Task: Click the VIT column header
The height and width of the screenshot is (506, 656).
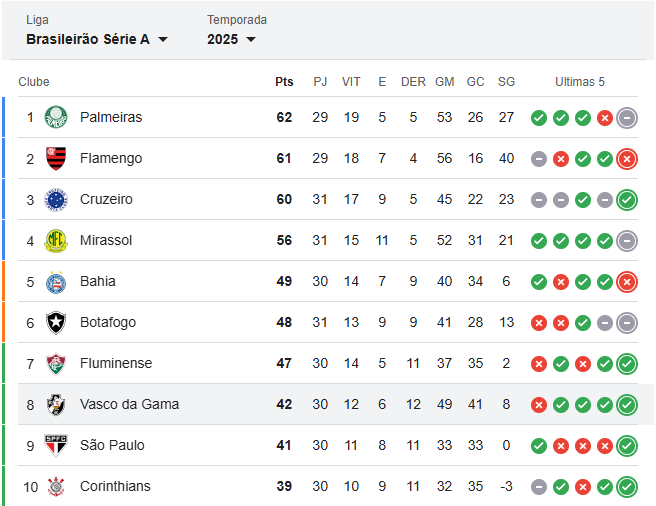Action: (x=351, y=82)
